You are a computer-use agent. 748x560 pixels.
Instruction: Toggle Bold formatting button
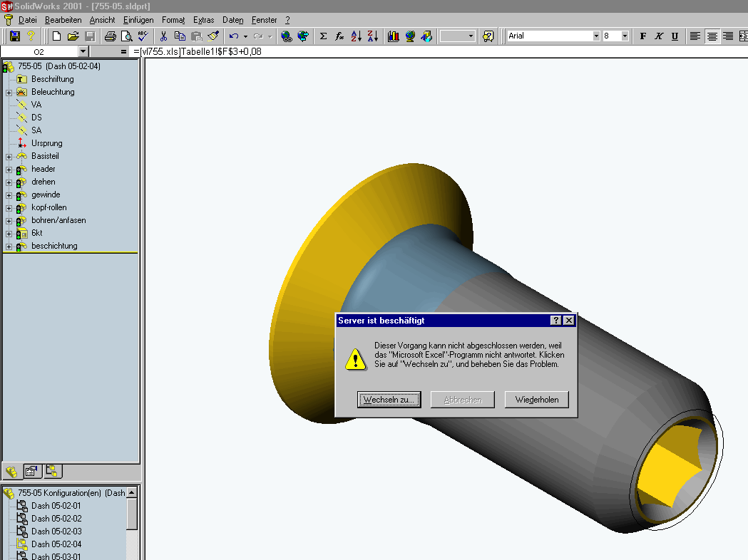(x=642, y=36)
